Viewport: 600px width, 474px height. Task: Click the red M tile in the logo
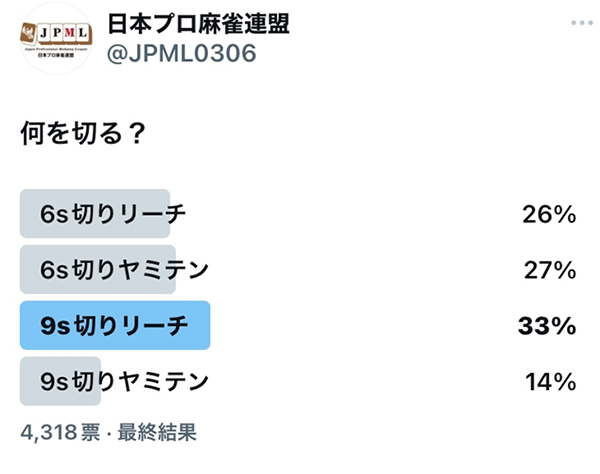(69, 33)
